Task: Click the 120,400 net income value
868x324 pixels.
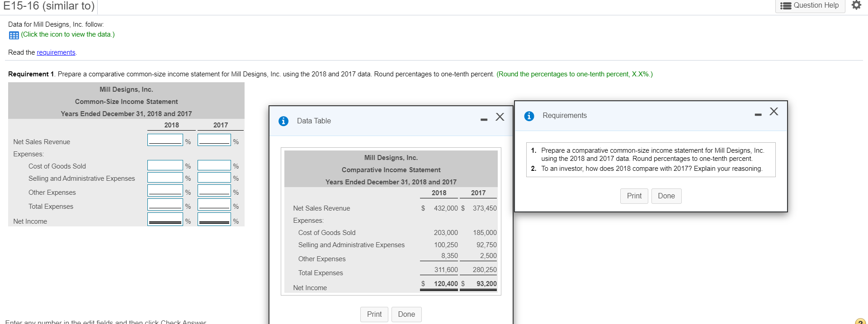Action: pos(446,284)
